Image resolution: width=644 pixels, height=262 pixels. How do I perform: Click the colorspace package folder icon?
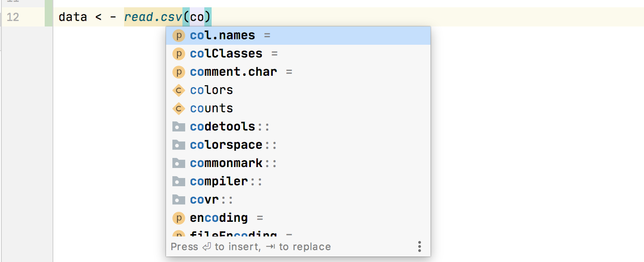click(x=178, y=145)
